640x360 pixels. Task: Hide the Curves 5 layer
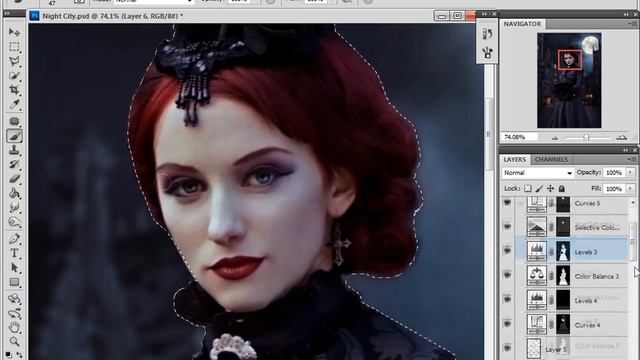(507, 202)
